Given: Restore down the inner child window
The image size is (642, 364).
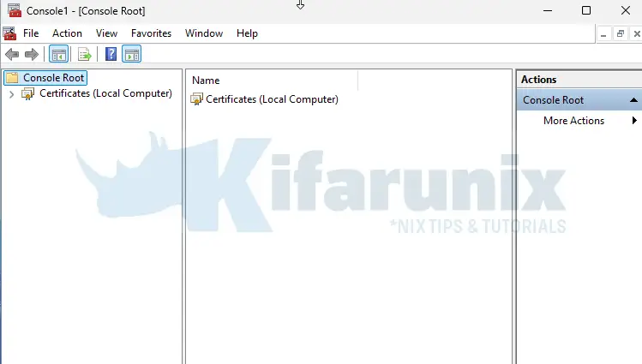Looking at the screenshot, I should [621, 34].
